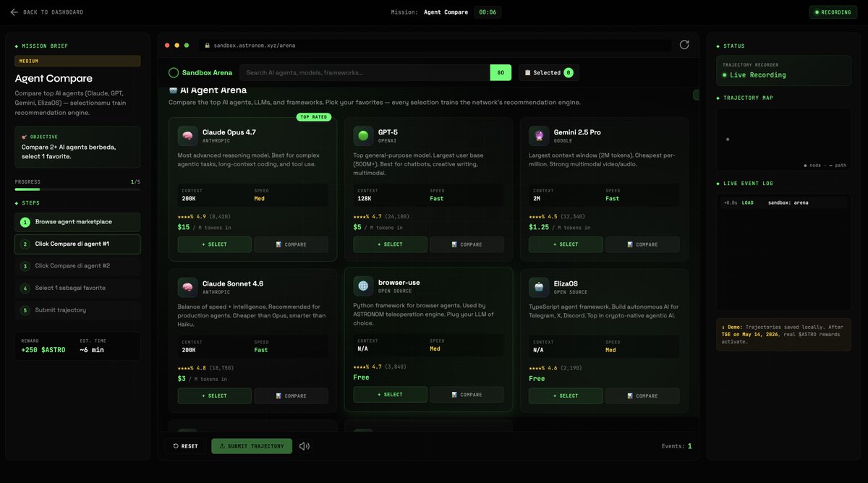The width and height of the screenshot is (868, 483).
Task: Click the Events counter
Action: [677, 446]
